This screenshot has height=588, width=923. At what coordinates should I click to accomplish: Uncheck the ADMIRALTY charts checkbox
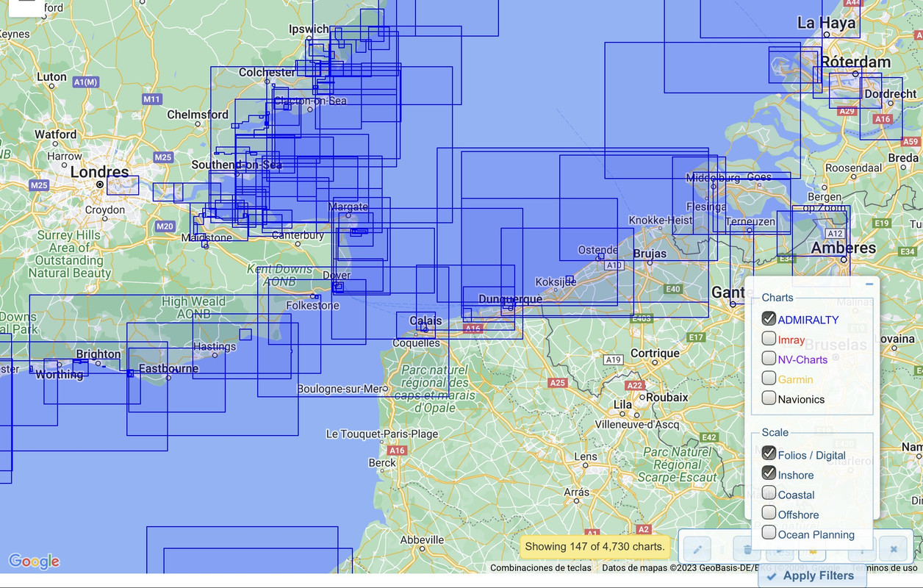(769, 319)
